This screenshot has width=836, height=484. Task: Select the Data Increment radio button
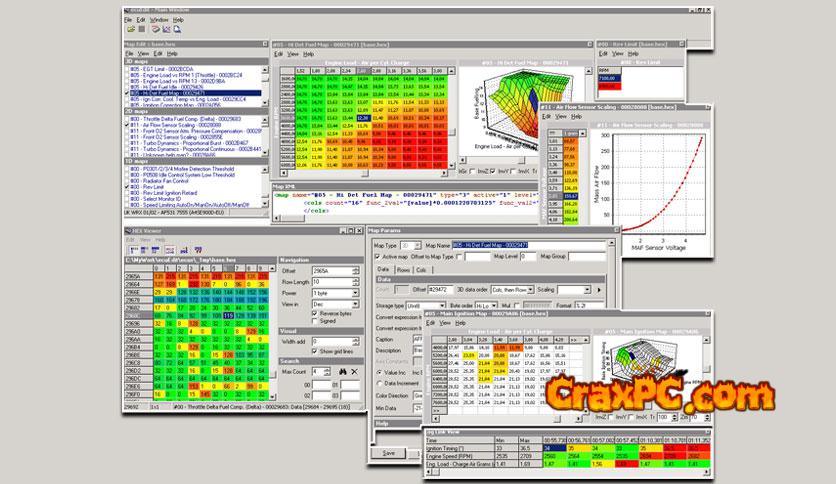click(380, 383)
